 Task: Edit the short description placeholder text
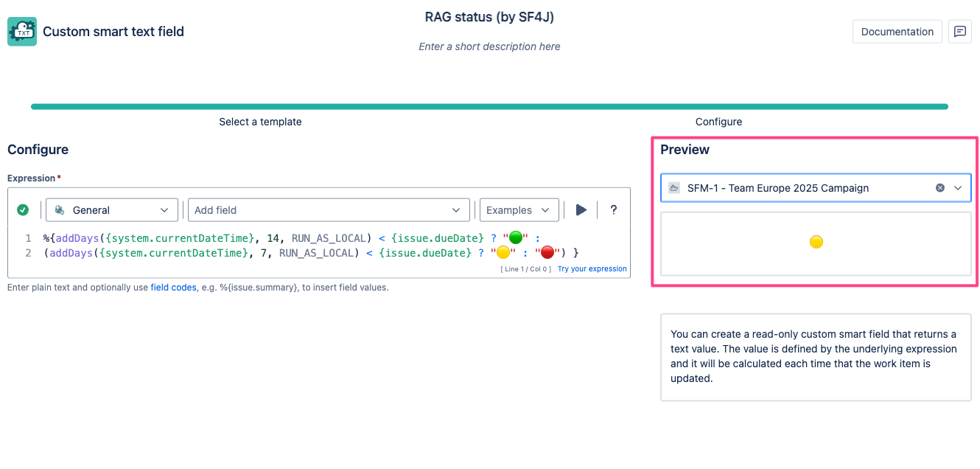[489, 46]
